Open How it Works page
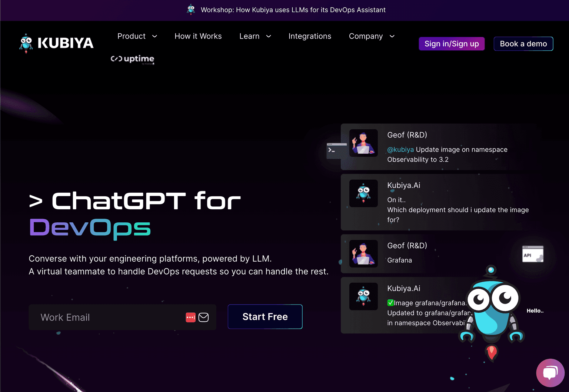Screen dimensions: 569x392 tap(198, 36)
